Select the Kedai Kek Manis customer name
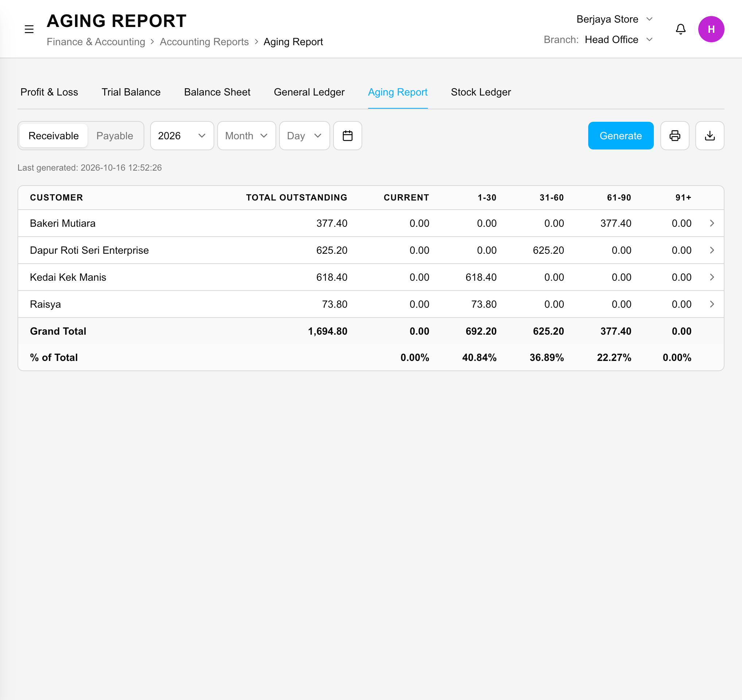Image resolution: width=742 pixels, height=700 pixels. pos(68,277)
